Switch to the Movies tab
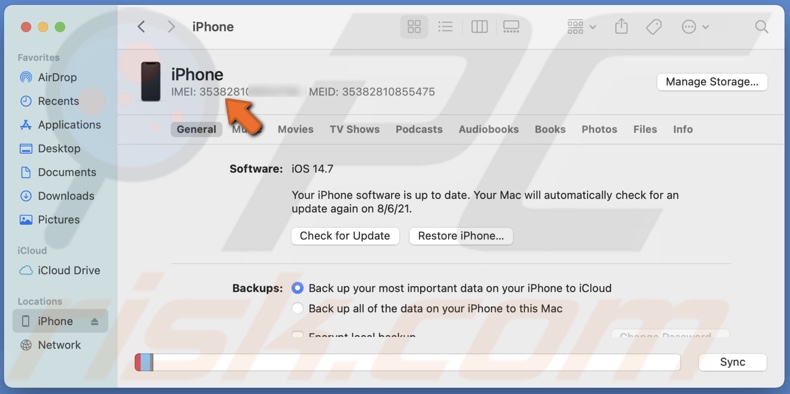This screenshot has height=394, width=790. [295, 129]
